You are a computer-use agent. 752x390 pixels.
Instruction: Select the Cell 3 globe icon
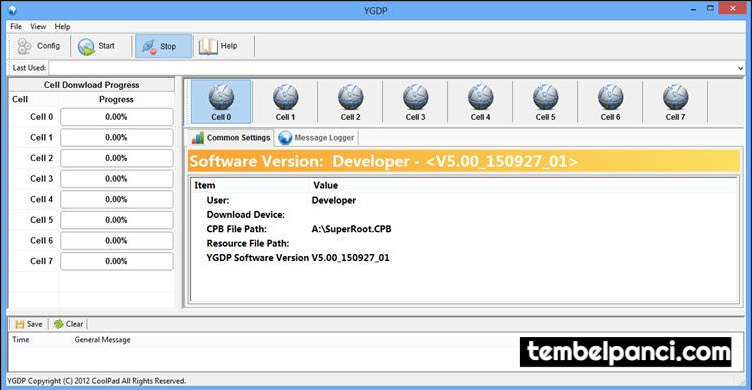pos(415,97)
